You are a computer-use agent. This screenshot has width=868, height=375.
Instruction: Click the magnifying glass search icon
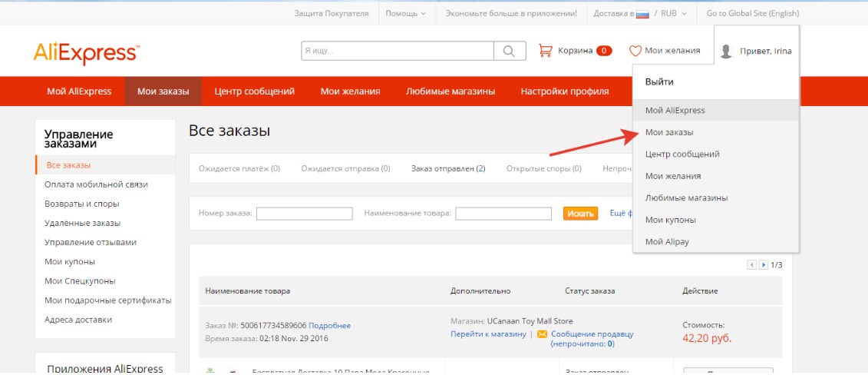[x=509, y=51]
